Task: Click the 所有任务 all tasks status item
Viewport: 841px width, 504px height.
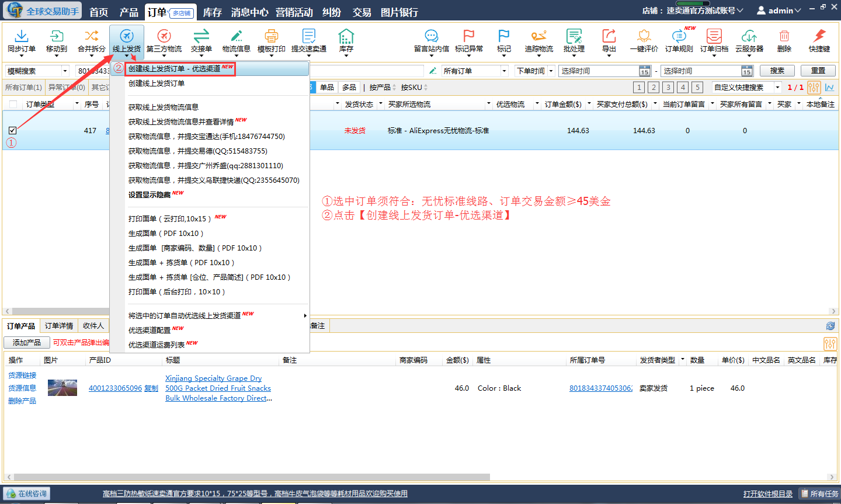Action: [819, 494]
